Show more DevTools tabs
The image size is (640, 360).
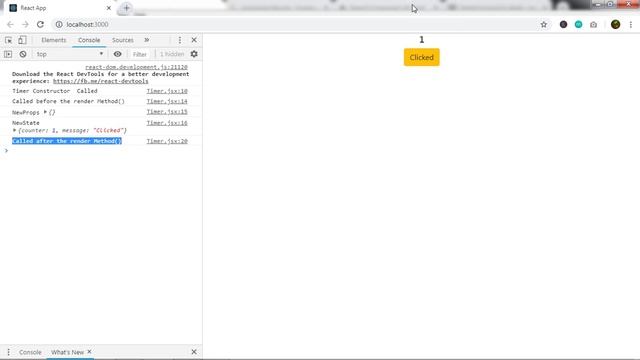point(147,40)
